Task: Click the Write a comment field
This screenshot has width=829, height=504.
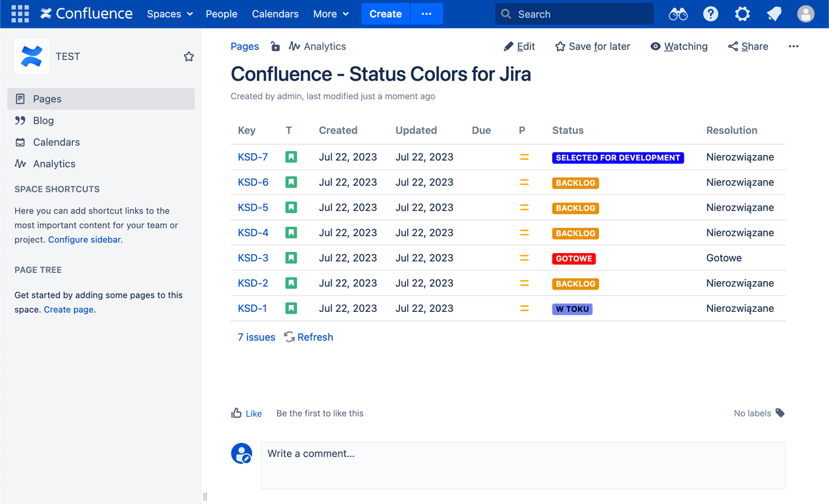Action: 523,465
